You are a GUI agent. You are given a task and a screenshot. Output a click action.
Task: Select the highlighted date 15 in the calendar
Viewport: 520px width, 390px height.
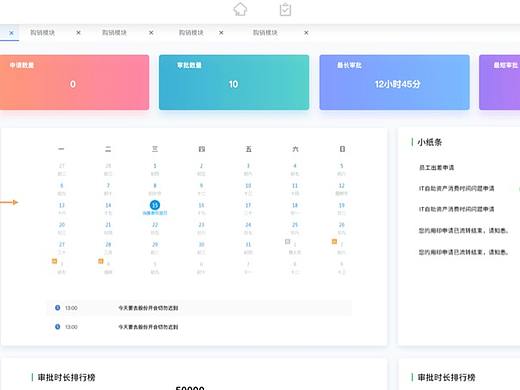tap(155, 205)
